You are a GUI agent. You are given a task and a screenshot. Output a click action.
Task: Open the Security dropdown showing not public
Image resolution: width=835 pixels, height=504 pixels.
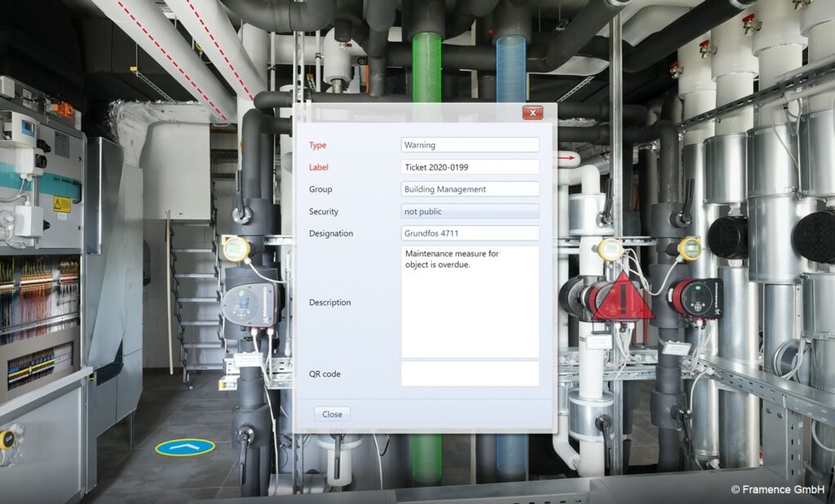pos(470,211)
